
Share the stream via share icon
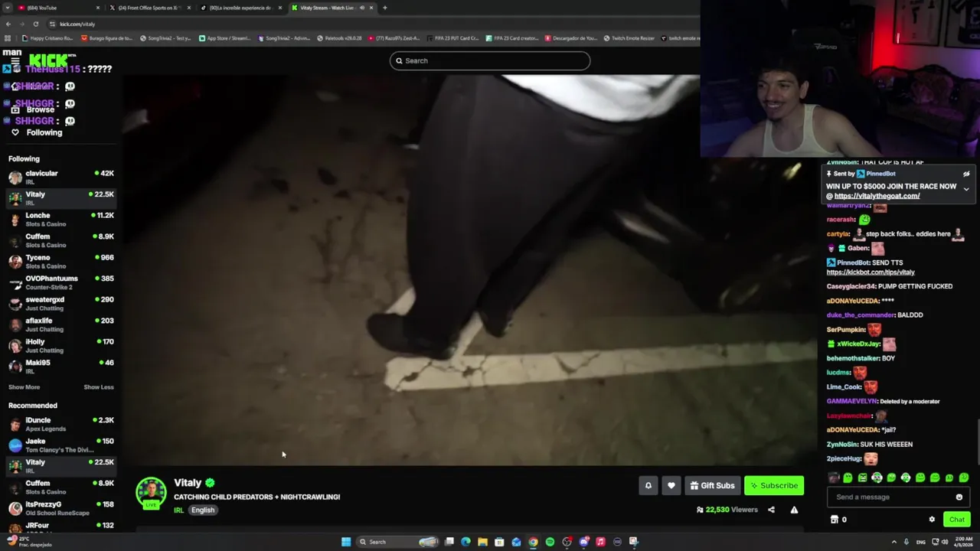coord(771,510)
